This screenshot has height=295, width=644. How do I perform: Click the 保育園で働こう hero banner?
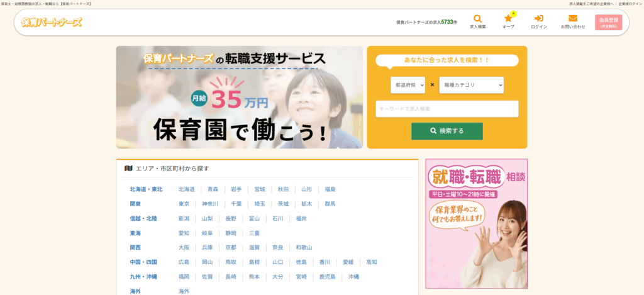(x=239, y=97)
